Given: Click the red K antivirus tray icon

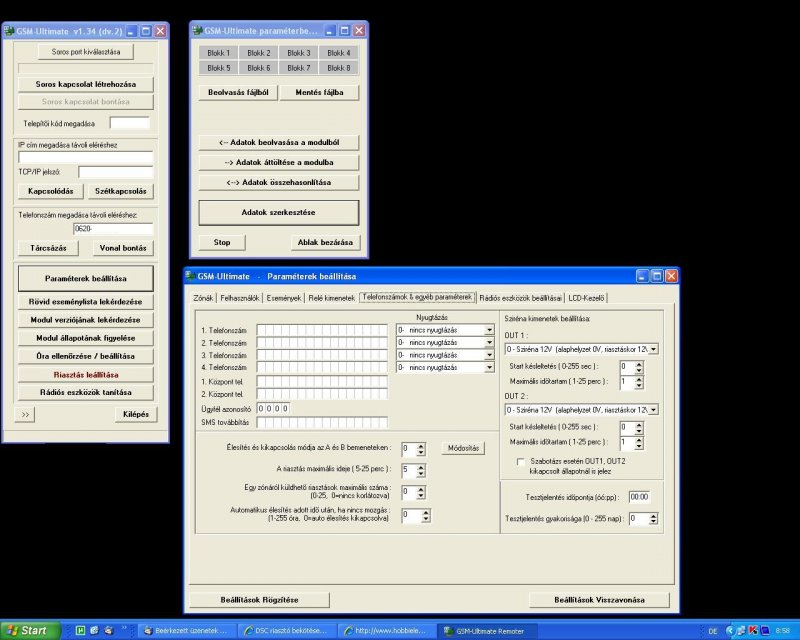Looking at the screenshot, I should click(753, 631).
